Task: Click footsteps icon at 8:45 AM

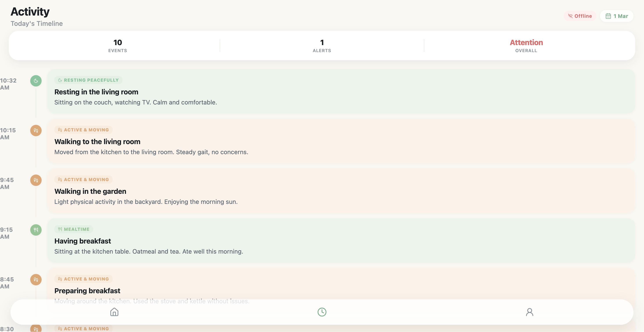Action: click(36, 279)
